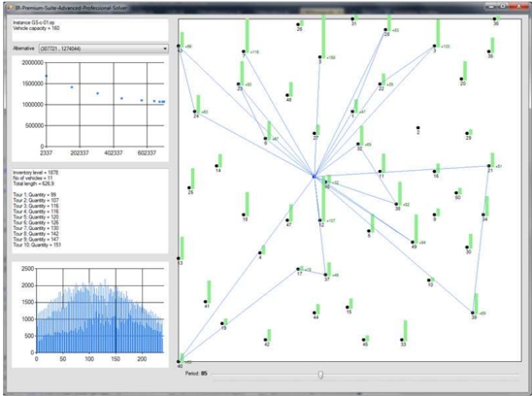Close the solver window
This screenshot has width=532, height=396.
(x=518, y=6)
